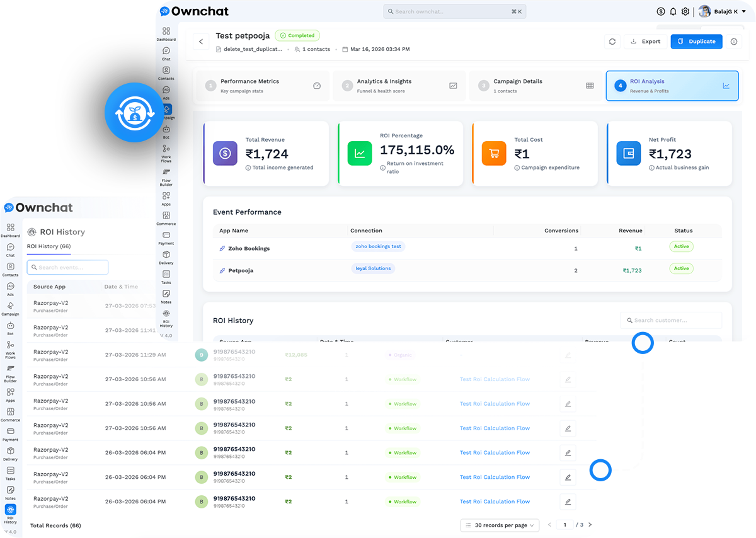The height and width of the screenshot is (538, 756).
Task: Open the 30 records per page selector
Action: click(x=500, y=525)
